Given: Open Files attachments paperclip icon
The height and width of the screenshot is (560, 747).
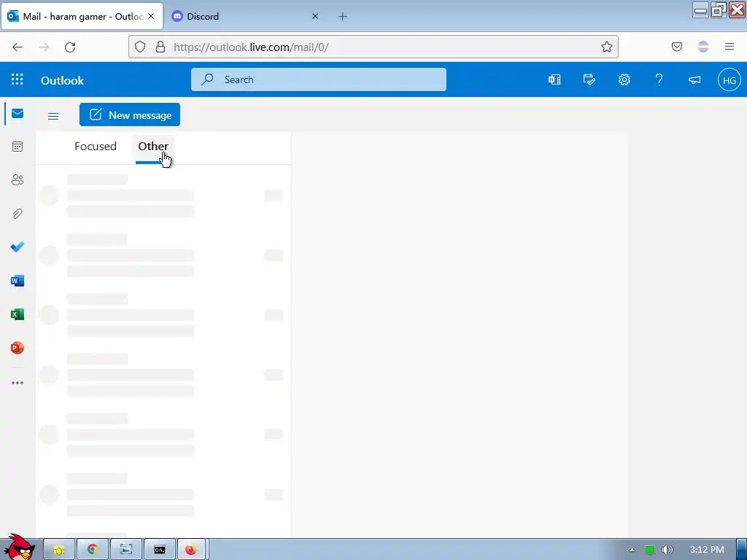Looking at the screenshot, I should tap(18, 214).
